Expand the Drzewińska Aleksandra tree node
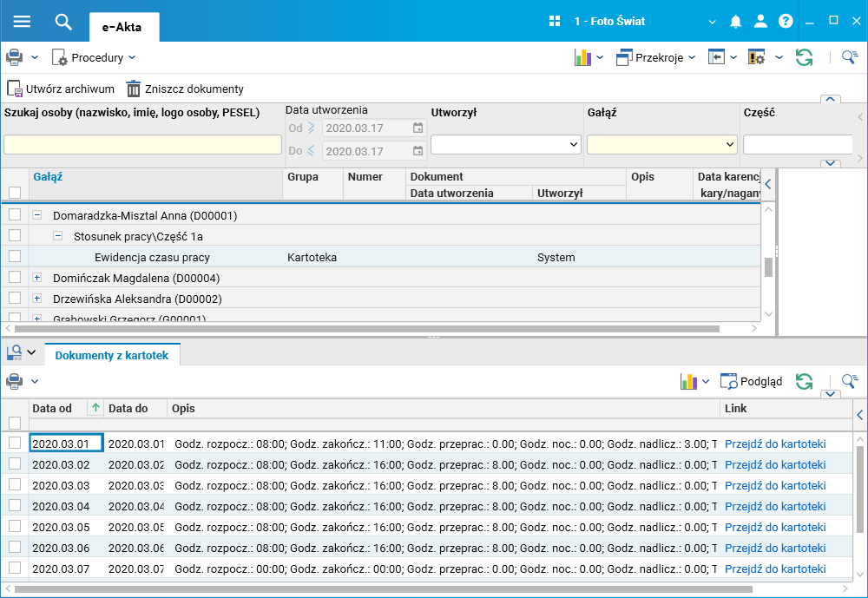Viewport: 868px width, 598px height. pyautogui.click(x=37, y=299)
